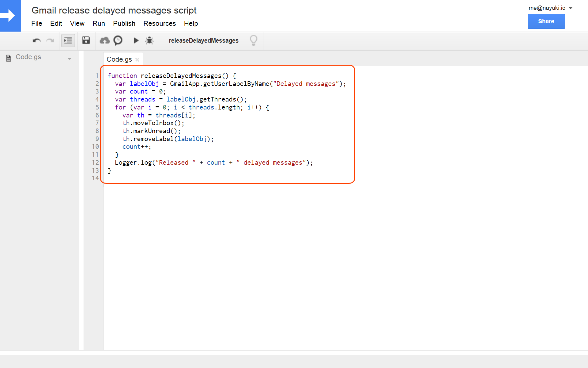The width and height of the screenshot is (588, 368).
Task: Run the selected function
Action: click(136, 40)
